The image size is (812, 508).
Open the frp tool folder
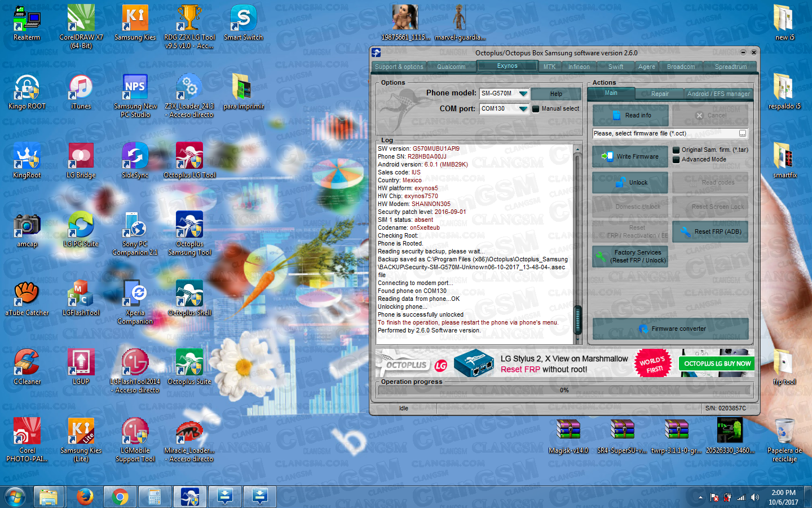[x=784, y=367]
